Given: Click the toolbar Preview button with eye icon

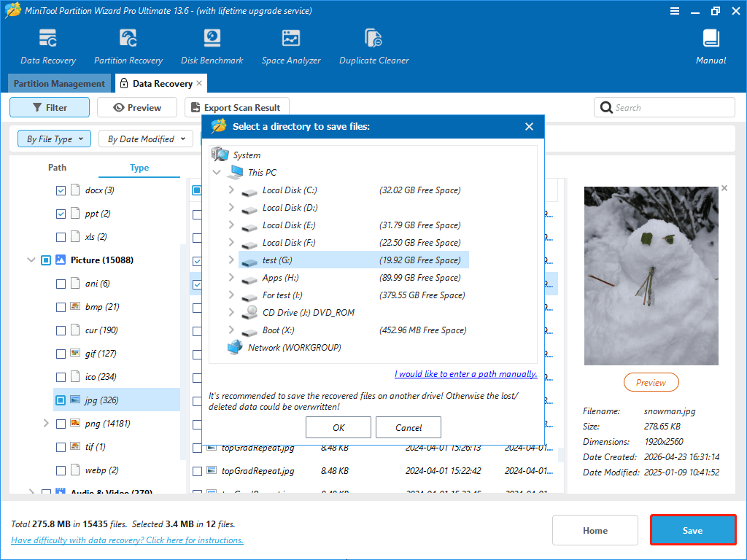Looking at the screenshot, I should tap(137, 107).
